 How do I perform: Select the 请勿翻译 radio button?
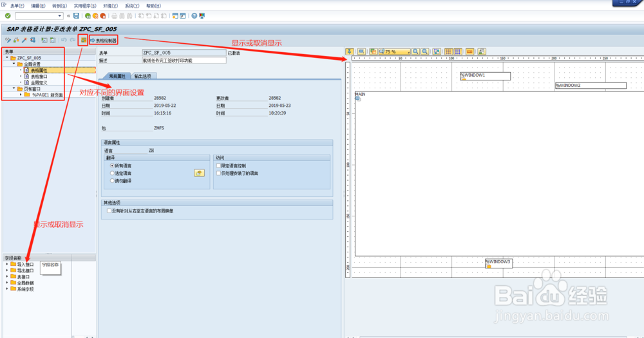tap(112, 181)
